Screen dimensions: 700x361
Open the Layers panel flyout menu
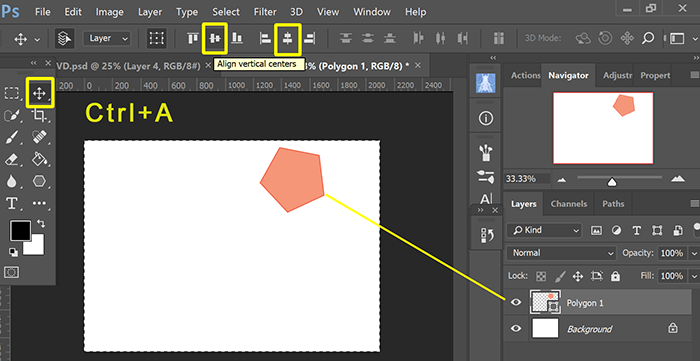[x=694, y=203]
